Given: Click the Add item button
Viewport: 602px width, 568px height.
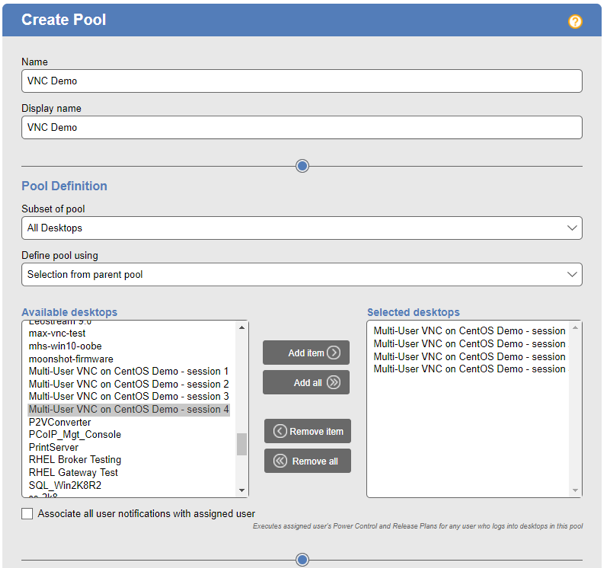Looking at the screenshot, I should click(307, 353).
